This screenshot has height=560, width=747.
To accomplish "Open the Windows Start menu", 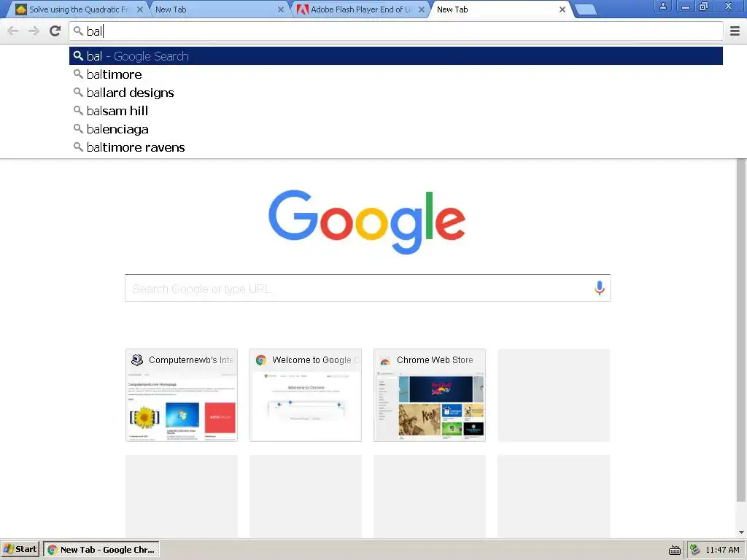I will (20, 550).
